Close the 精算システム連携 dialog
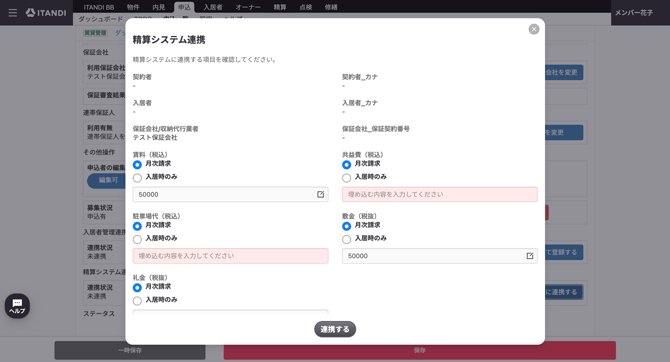Viewport: 670px width, 362px height. tap(534, 29)
